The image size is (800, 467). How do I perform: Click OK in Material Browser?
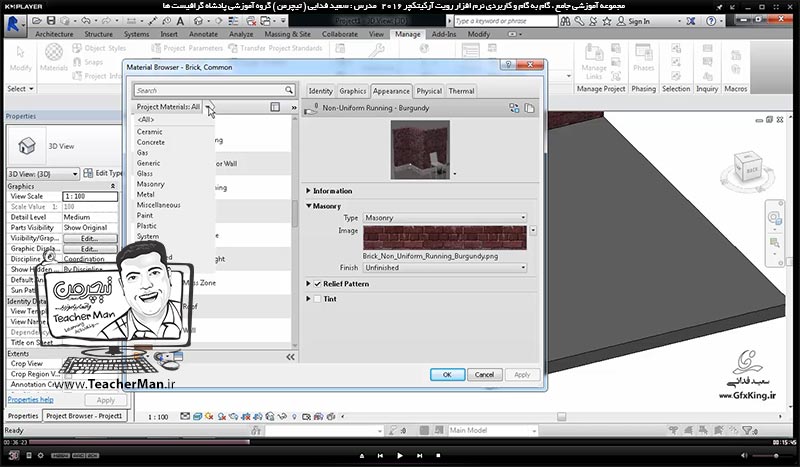point(447,375)
